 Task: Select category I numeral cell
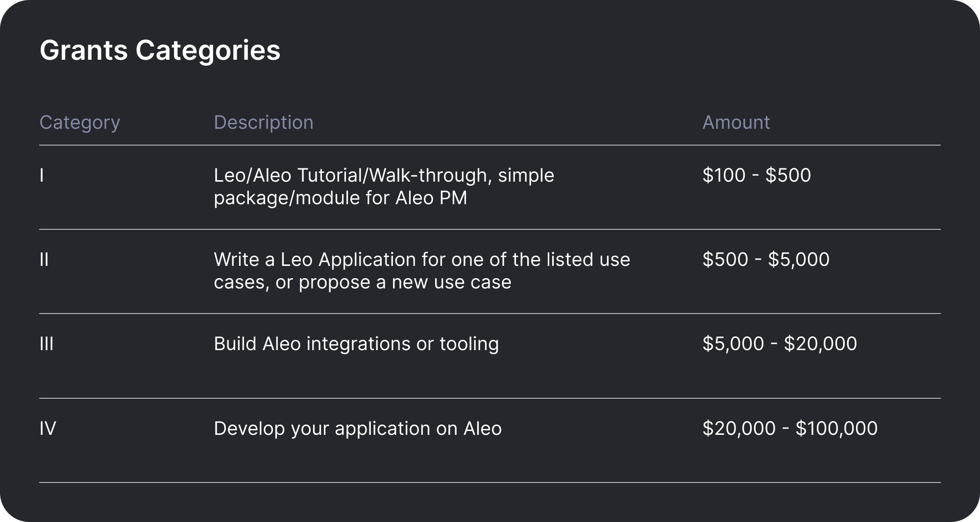pyautogui.click(x=42, y=175)
